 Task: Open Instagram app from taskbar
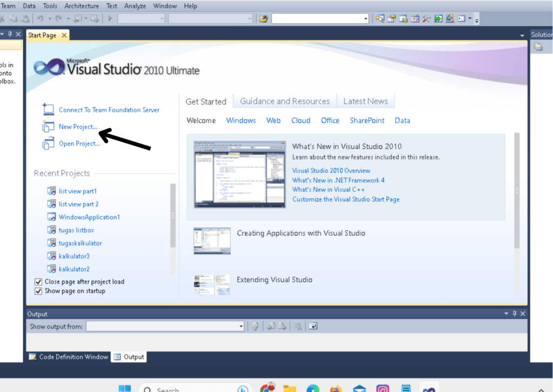[383, 388]
